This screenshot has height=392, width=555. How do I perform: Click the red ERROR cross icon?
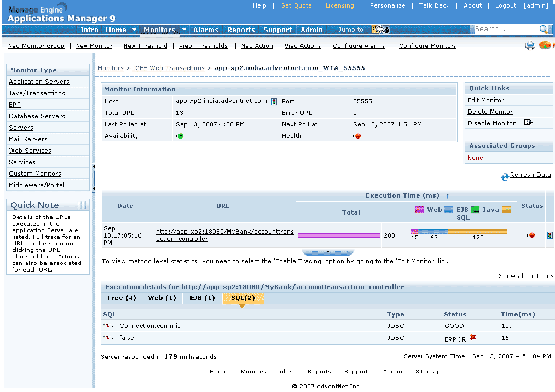(x=473, y=338)
